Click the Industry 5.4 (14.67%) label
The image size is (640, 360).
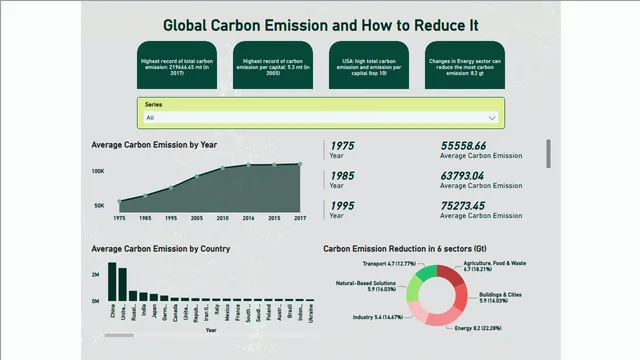[378, 317]
